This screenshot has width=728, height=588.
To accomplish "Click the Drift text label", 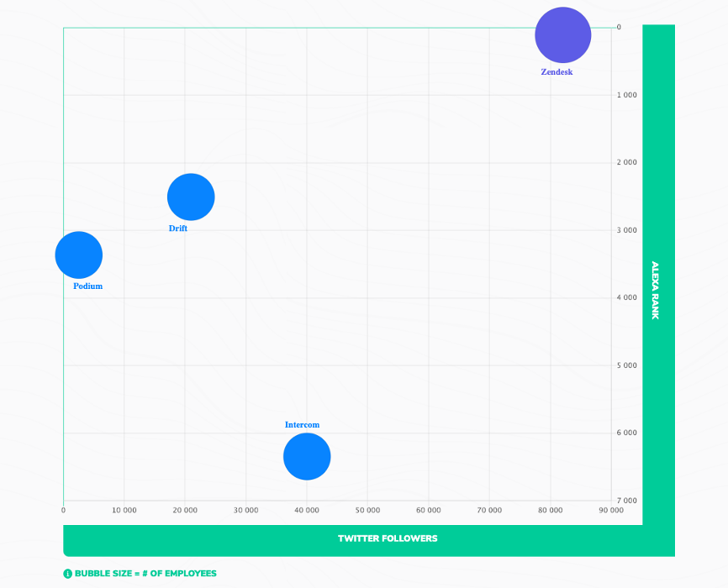I will pyautogui.click(x=178, y=228).
